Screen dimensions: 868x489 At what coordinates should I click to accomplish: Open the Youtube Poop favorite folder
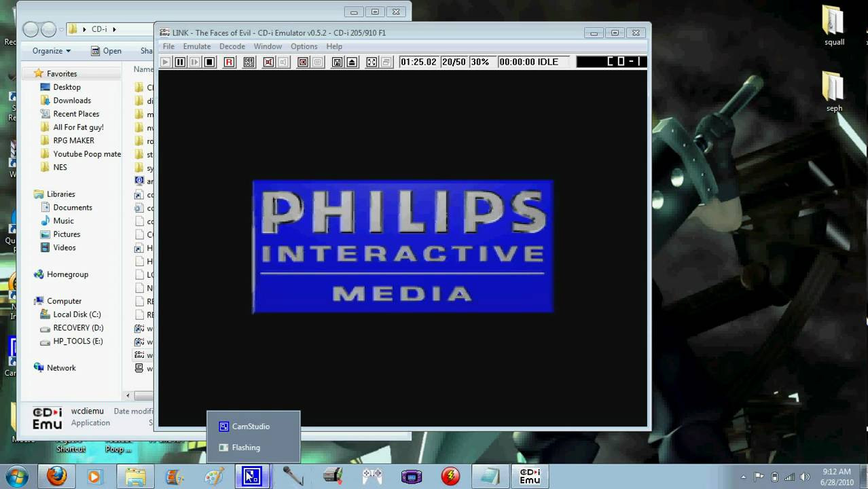pos(80,154)
